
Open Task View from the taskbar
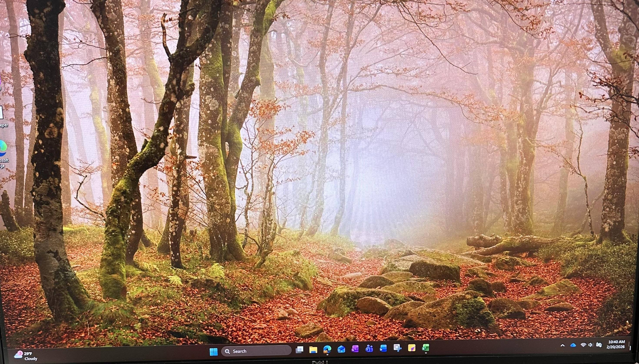point(300,349)
